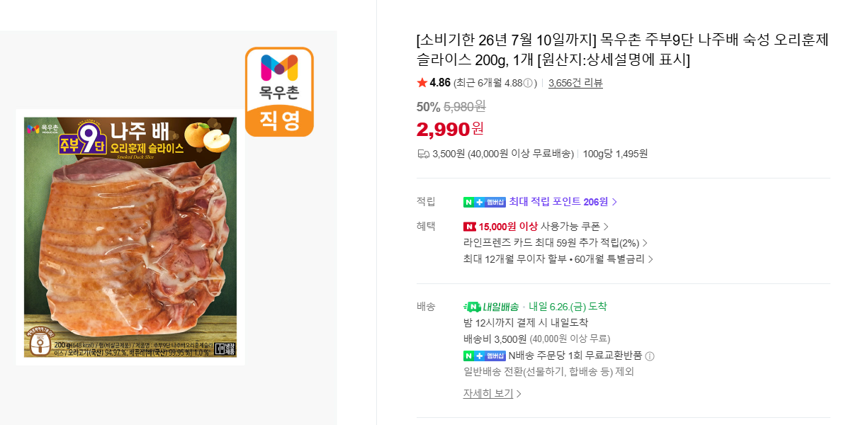Click the 15,000원 이상 coupon text
The image size is (868, 425).
pyautogui.click(x=508, y=227)
